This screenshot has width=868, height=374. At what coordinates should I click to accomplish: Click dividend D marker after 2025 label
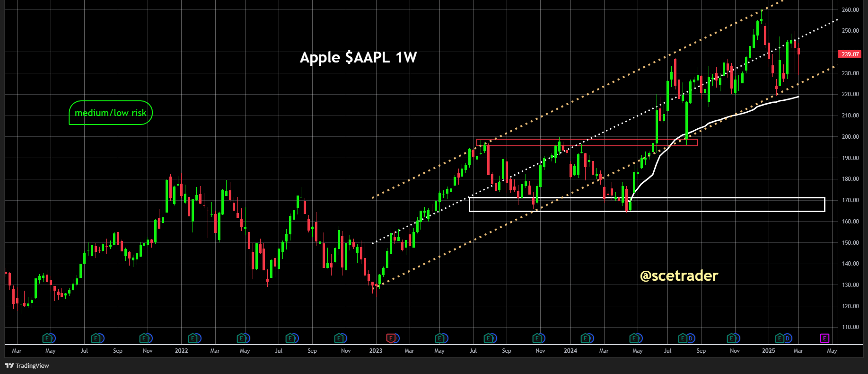(x=788, y=338)
